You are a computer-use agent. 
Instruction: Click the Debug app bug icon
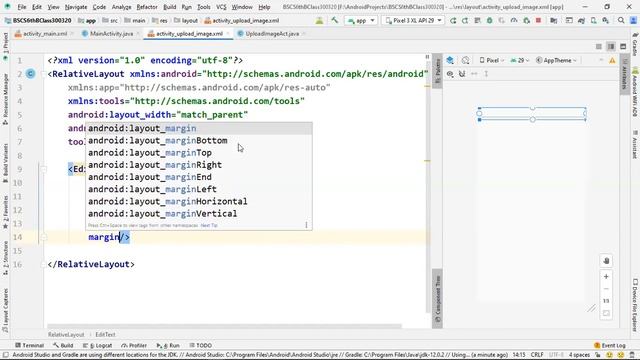[489, 20]
